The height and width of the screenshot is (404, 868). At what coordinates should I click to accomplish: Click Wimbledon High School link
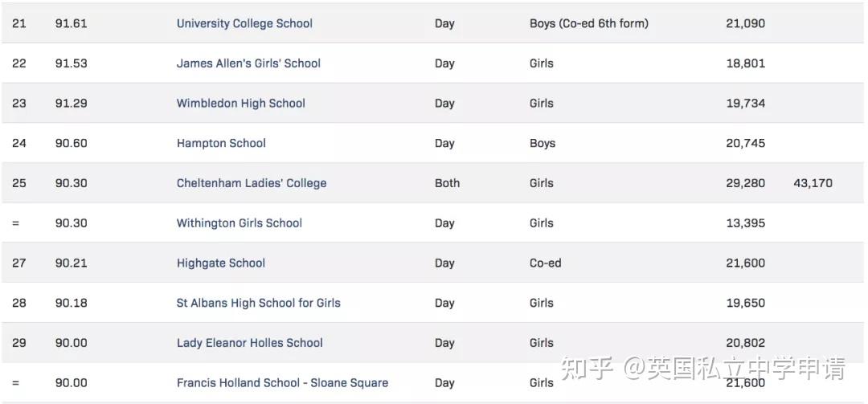(x=241, y=103)
